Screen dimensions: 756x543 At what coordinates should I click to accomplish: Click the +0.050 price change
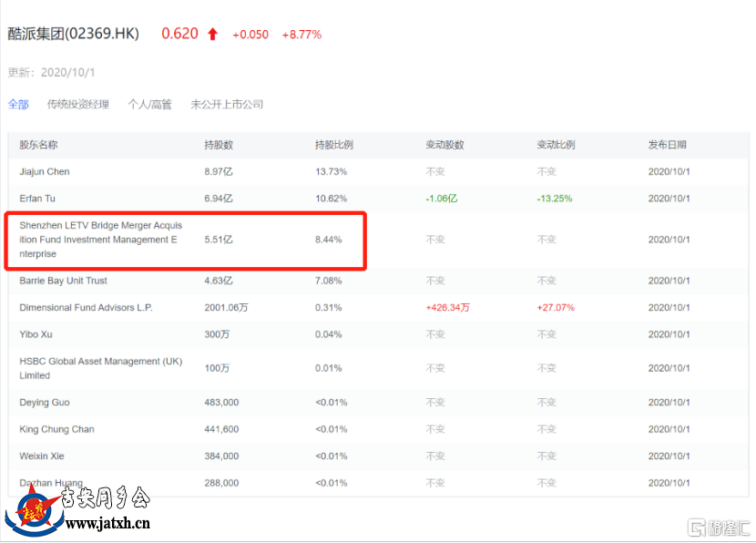click(250, 35)
